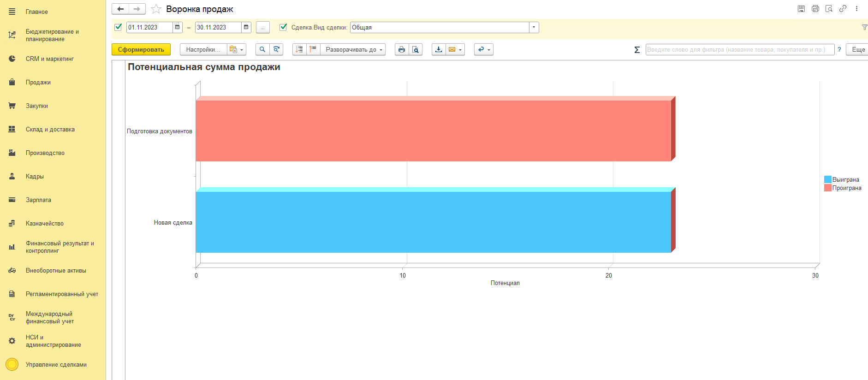Focus the filter word search field
This screenshot has height=380, width=868.
[x=740, y=49]
